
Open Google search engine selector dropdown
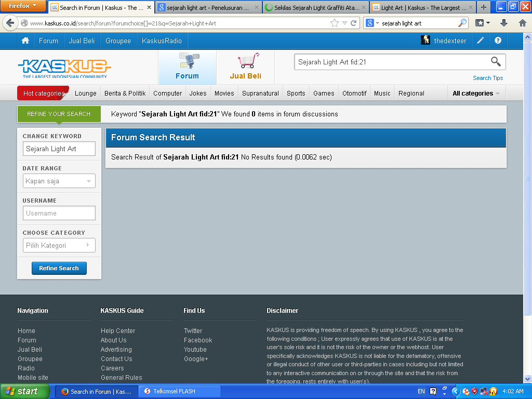373,23
